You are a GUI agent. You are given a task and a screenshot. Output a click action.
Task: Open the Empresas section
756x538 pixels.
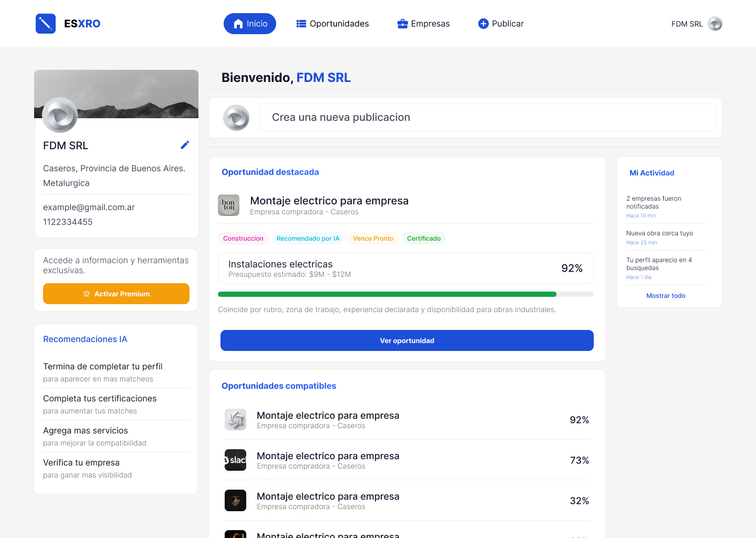tap(424, 24)
